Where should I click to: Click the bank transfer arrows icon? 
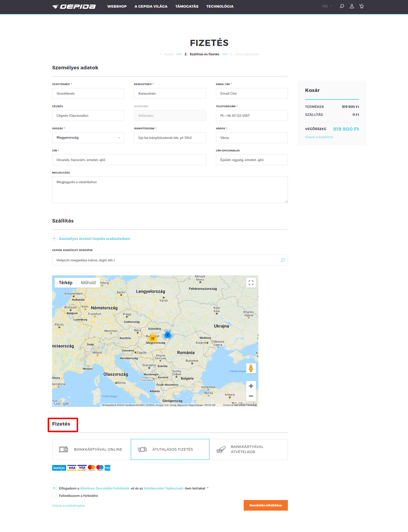(x=142, y=449)
